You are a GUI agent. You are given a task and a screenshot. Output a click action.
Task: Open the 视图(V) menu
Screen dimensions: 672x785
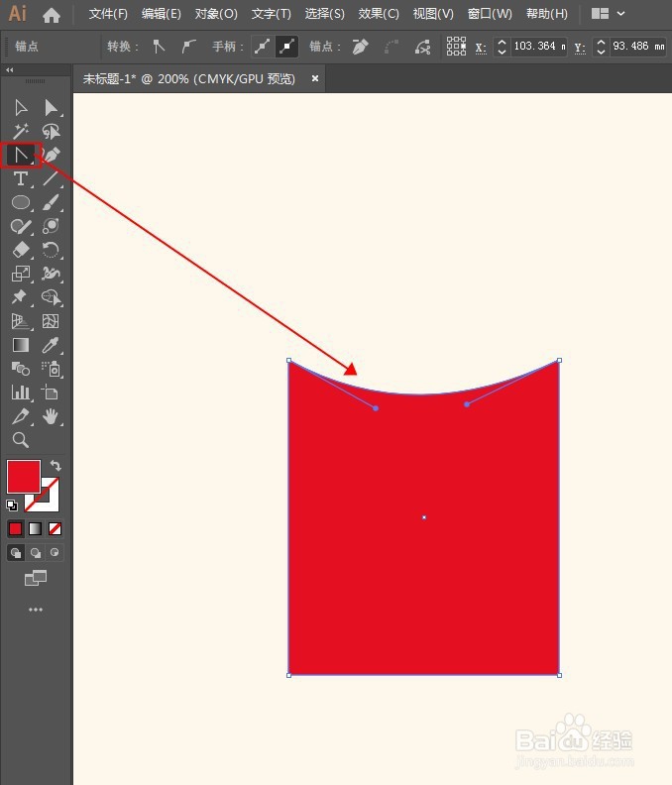pos(433,14)
